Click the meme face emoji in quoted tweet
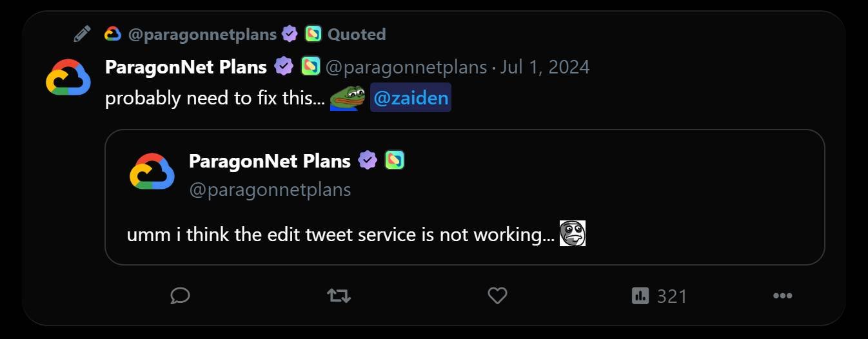Image resolution: width=868 pixels, height=339 pixels. click(x=572, y=234)
